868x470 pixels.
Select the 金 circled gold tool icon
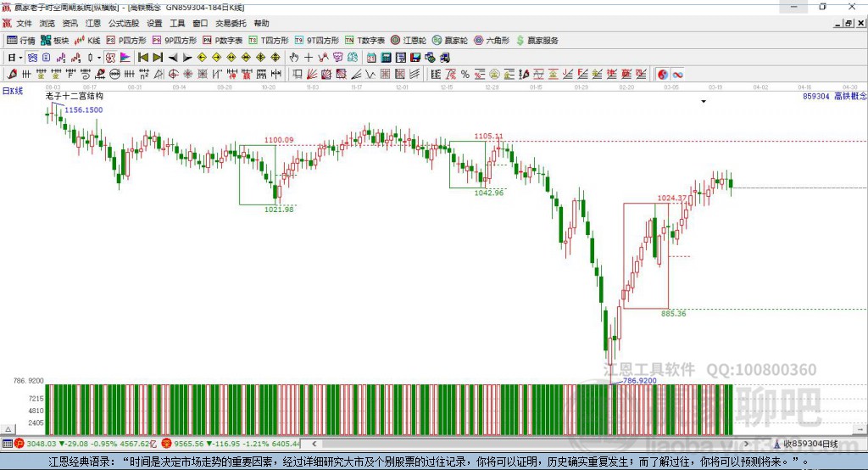(494, 75)
